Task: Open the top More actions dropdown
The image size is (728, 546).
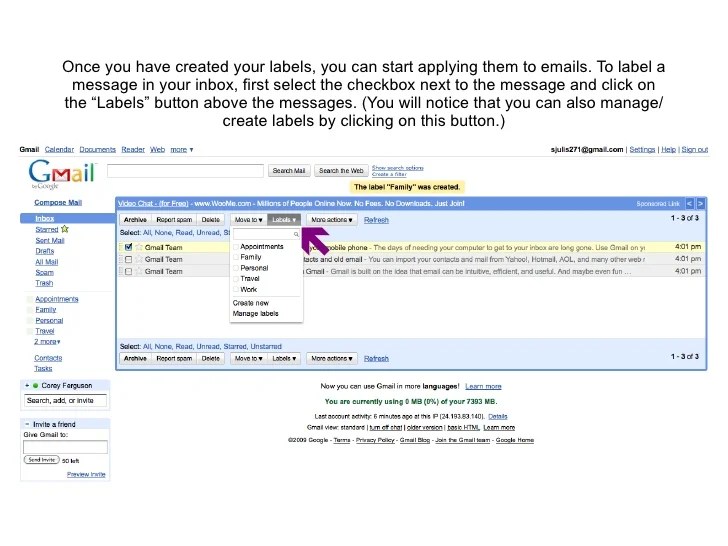Action: click(332, 220)
